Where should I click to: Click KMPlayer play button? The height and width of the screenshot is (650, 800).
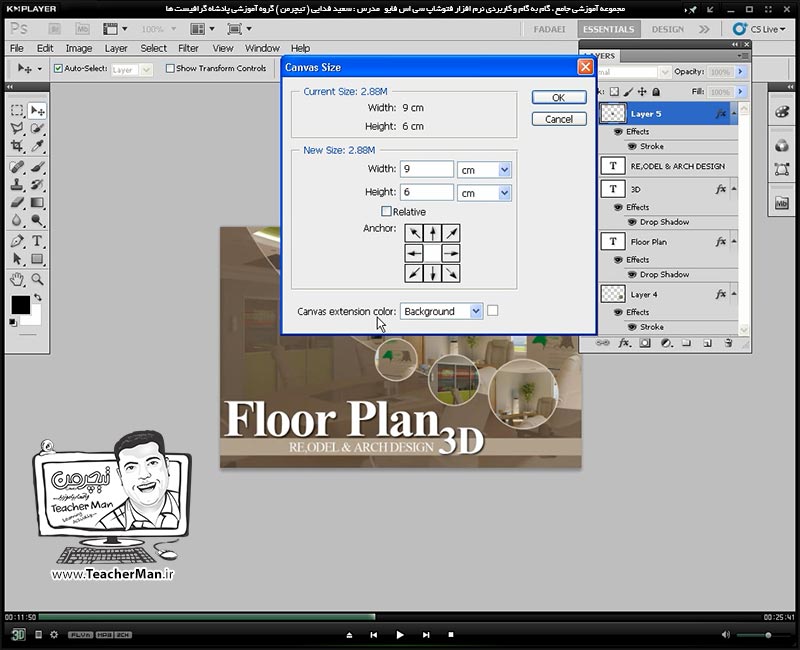[x=399, y=635]
